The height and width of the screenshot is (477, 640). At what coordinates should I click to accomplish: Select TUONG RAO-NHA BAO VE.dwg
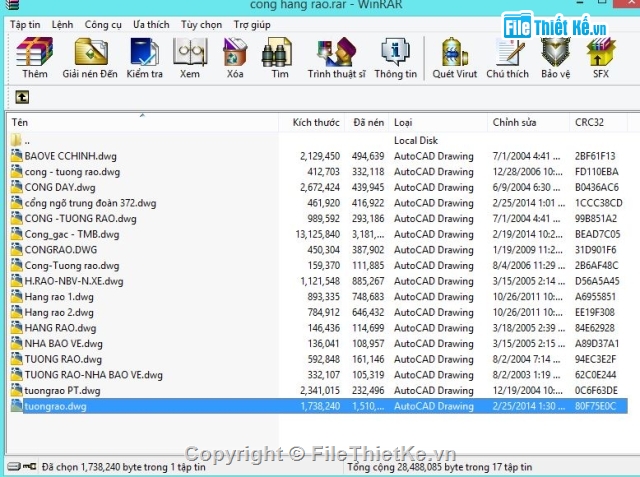pos(93,375)
